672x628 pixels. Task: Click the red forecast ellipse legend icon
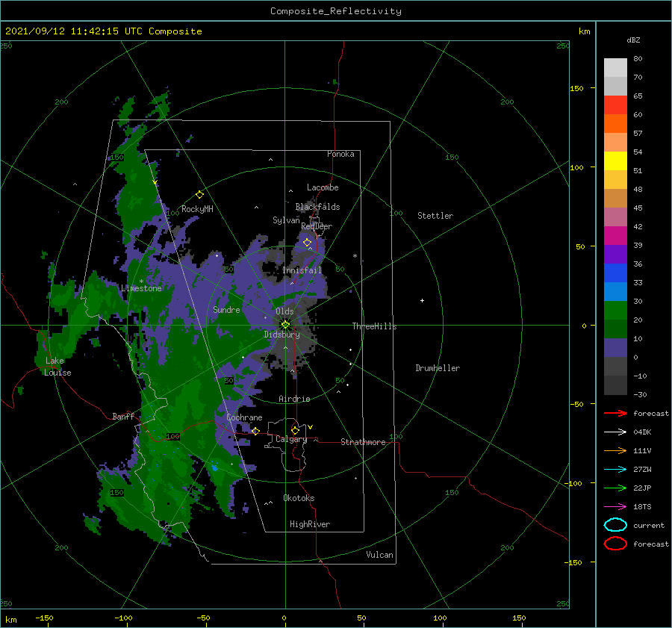(615, 544)
